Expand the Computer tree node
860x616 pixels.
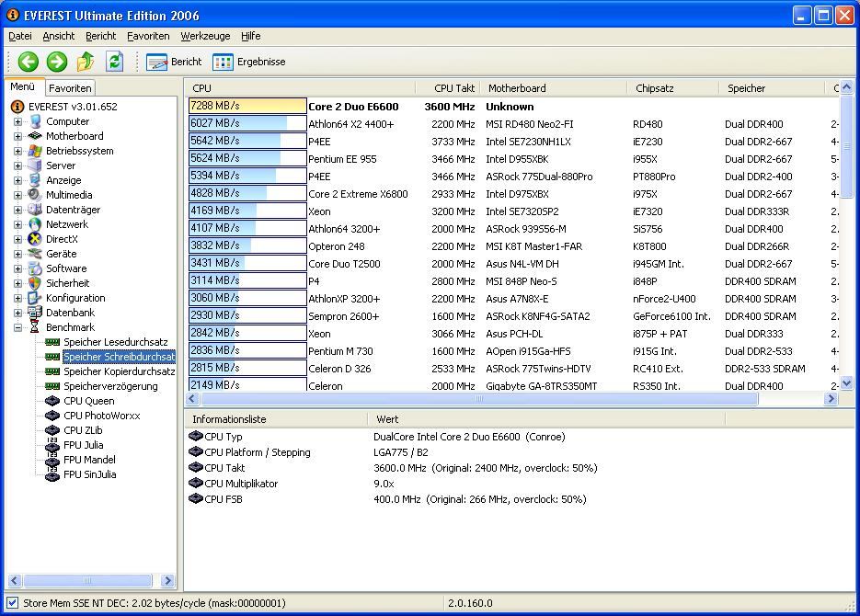(18, 121)
